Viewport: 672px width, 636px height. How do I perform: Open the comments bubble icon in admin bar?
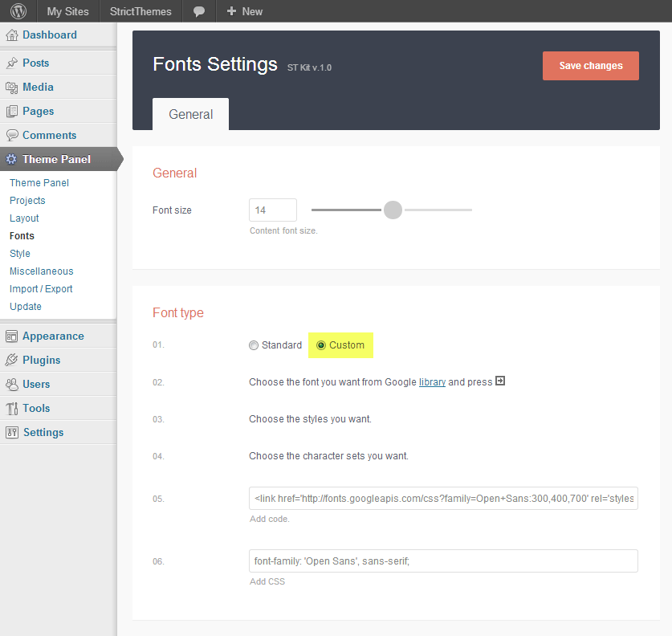[199, 11]
